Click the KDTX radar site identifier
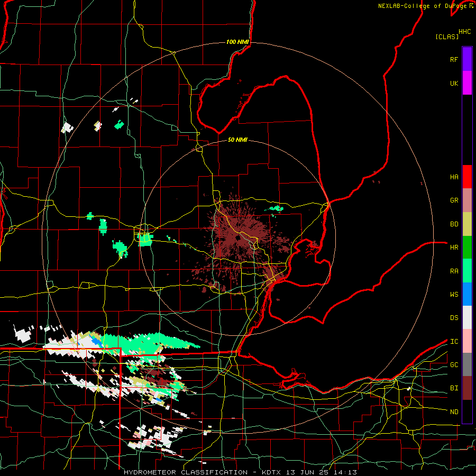The width and height of the screenshot is (476, 476). tap(272, 472)
